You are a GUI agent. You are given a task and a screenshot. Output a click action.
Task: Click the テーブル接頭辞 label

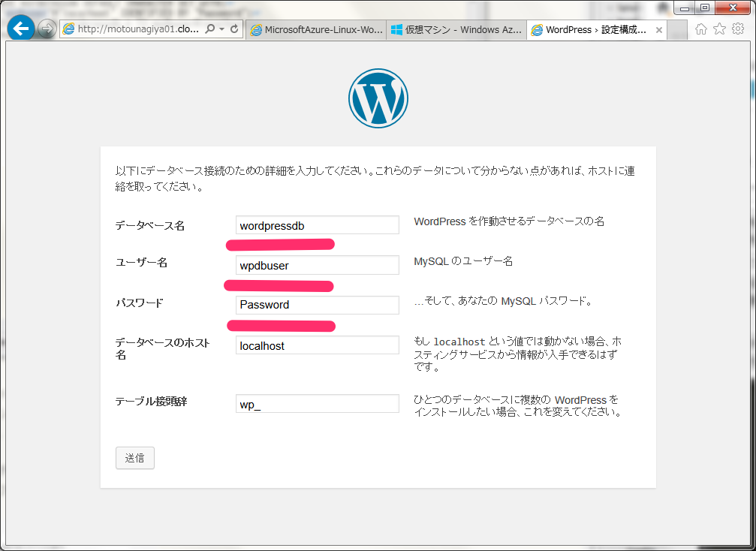click(152, 402)
